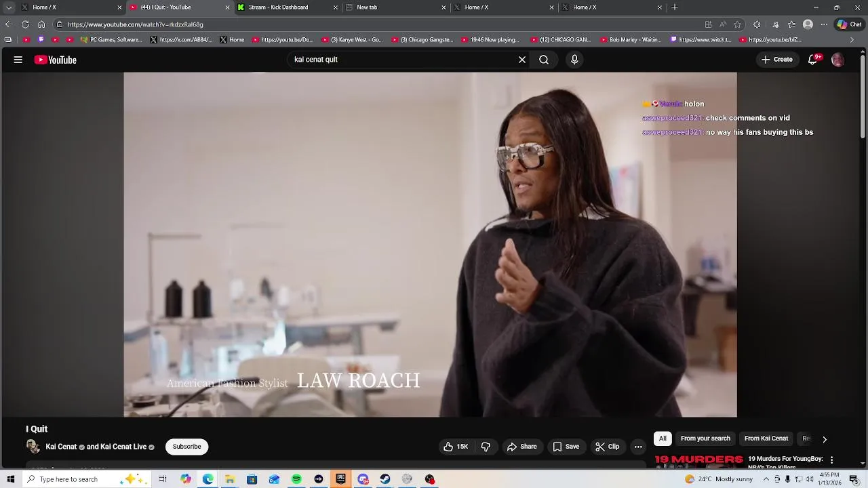Image resolution: width=868 pixels, height=488 pixels.
Task: Open Windows Start menu
Action: tap(11, 479)
